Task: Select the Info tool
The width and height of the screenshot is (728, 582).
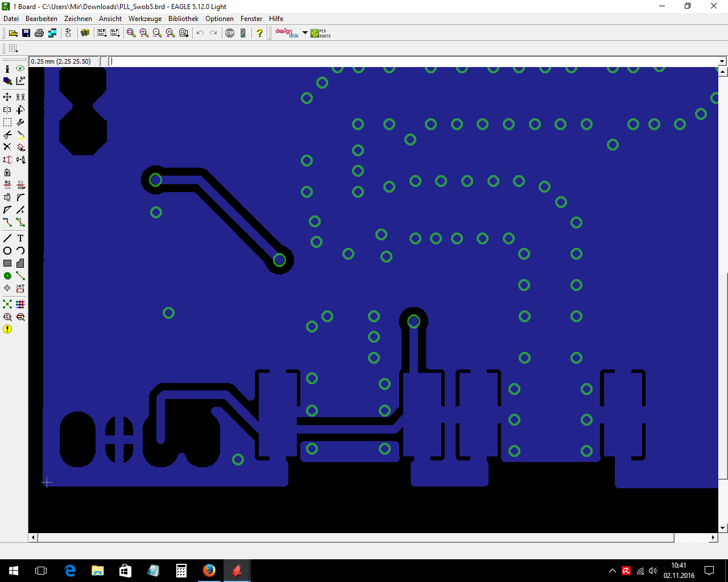Action: [7, 68]
